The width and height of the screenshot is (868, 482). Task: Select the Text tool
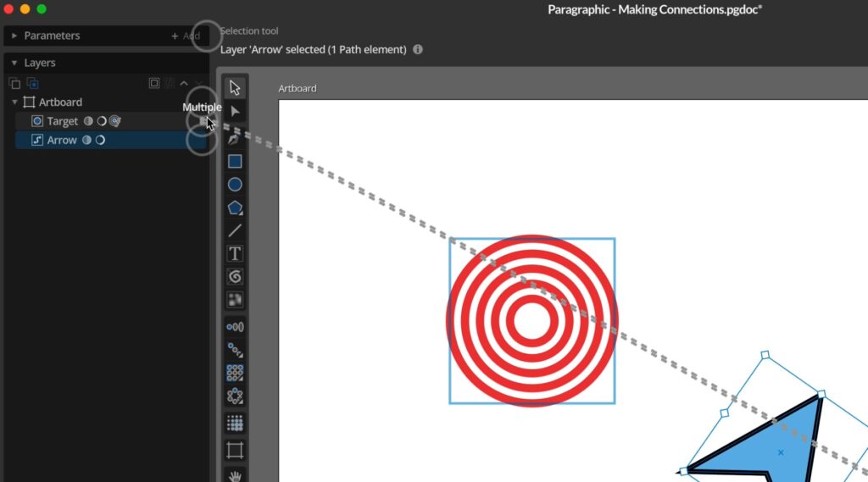[235, 253]
